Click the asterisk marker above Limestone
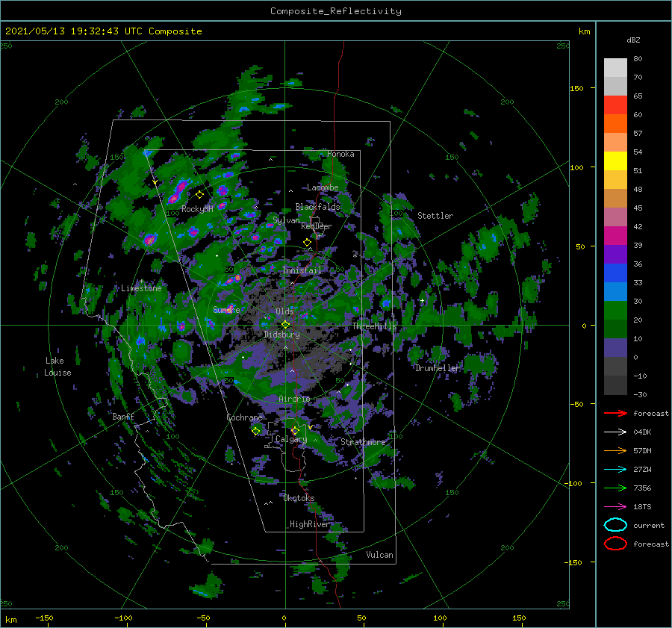 pos(141,282)
